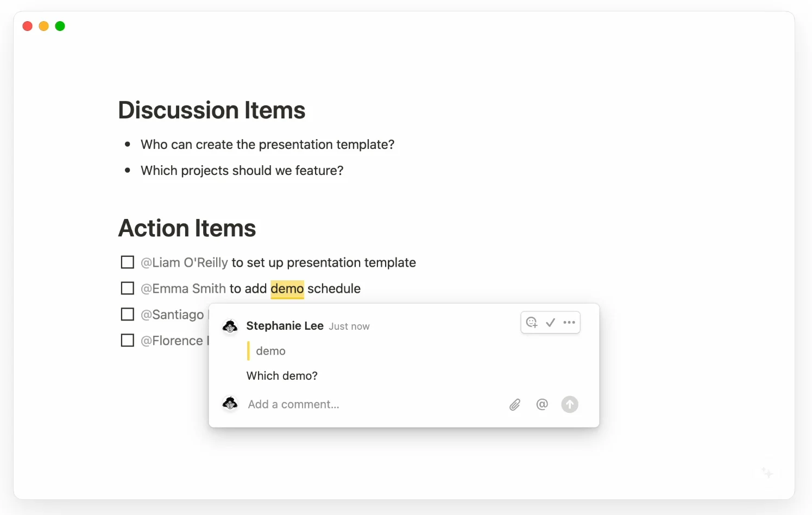
Task: Click the "Just now" comment timestamp
Action: 349,326
